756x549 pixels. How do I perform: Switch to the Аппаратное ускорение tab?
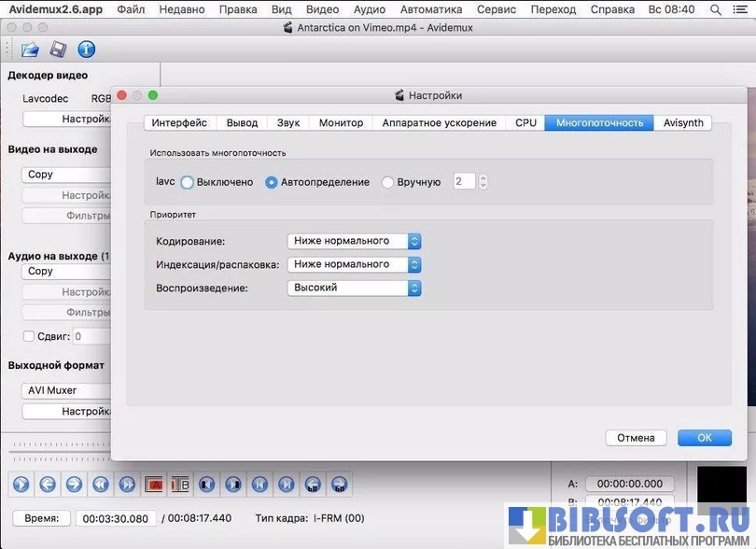[439, 122]
